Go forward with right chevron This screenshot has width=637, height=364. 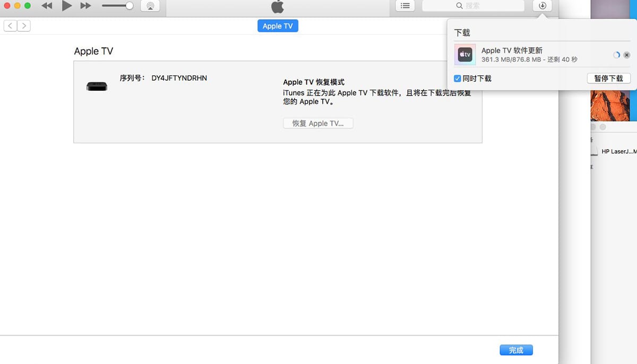(23, 25)
